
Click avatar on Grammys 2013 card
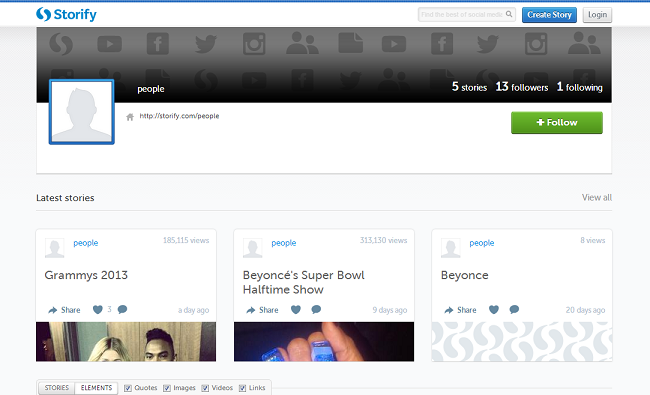tap(54, 248)
